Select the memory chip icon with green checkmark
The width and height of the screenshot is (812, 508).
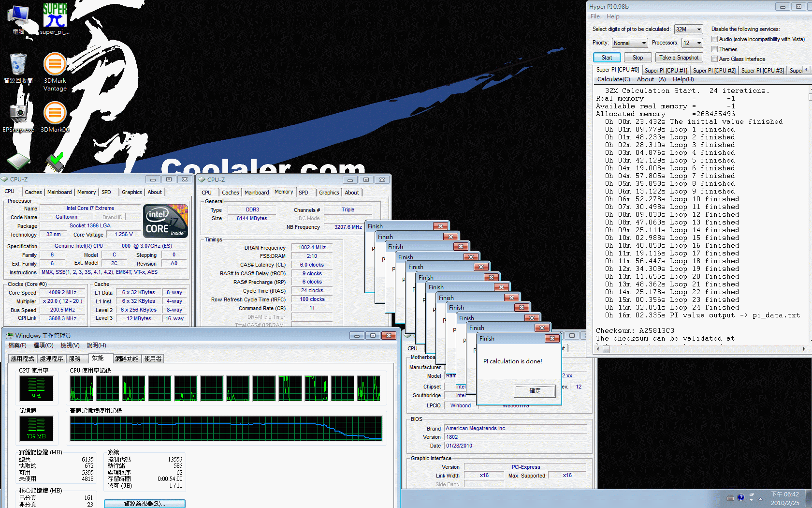point(55,162)
